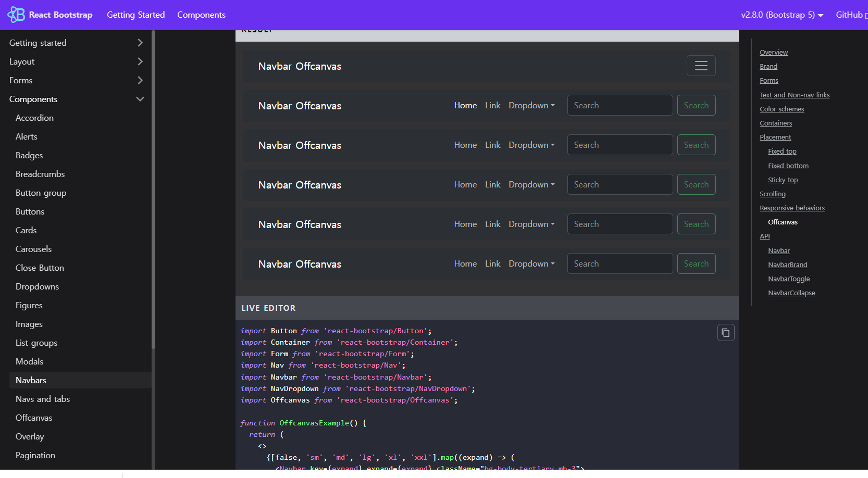
Task: Open Dropdown in the last navbar example
Action: tap(531, 263)
